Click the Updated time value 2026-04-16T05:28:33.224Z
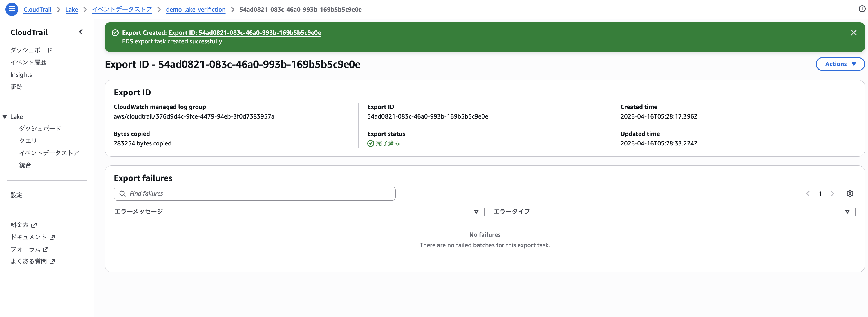 coord(659,143)
